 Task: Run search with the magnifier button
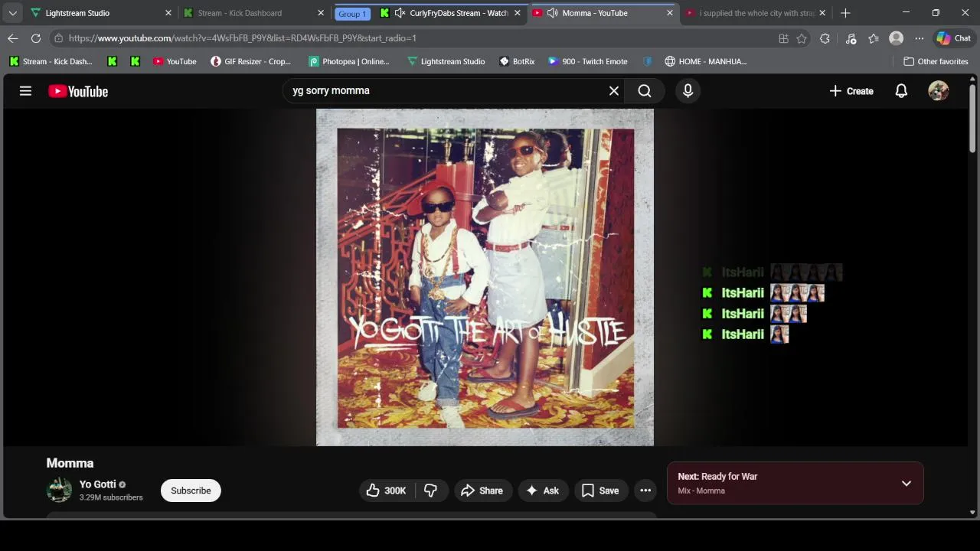(645, 90)
